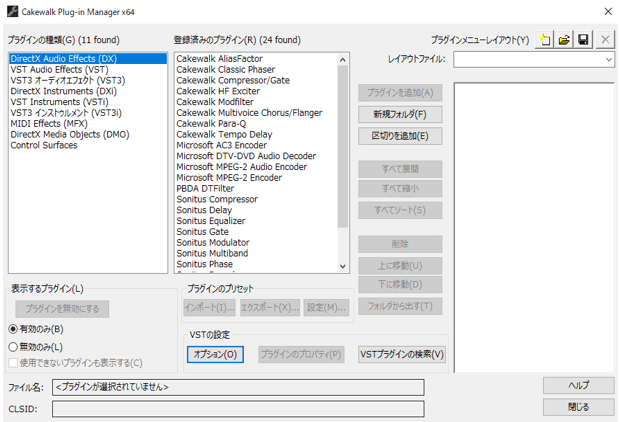Viewport: 620px width, 422px height.
Task: Select VST3 オーディオエフェクト (VST3) type
Action: [x=88, y=80]
